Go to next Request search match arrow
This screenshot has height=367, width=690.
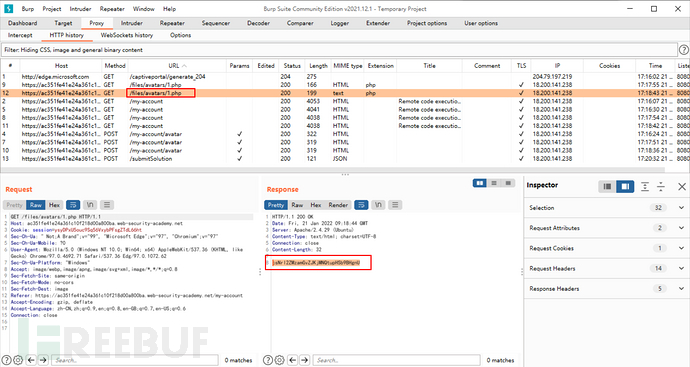[43, 360]
